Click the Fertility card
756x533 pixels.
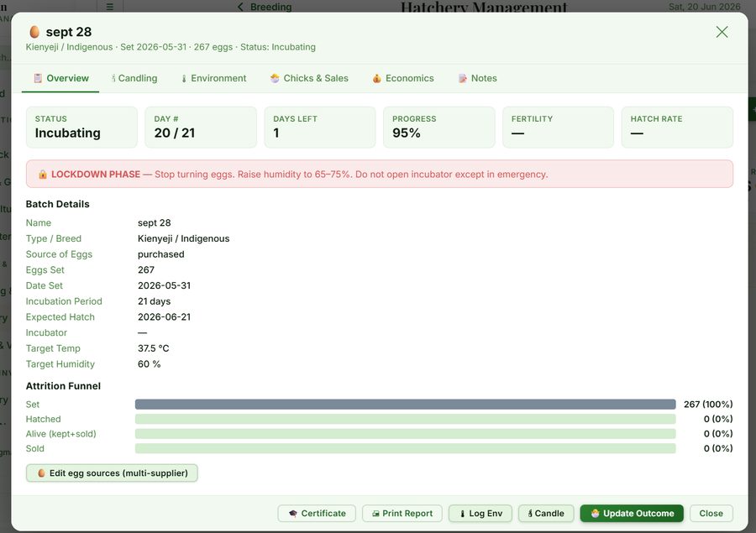558,128
